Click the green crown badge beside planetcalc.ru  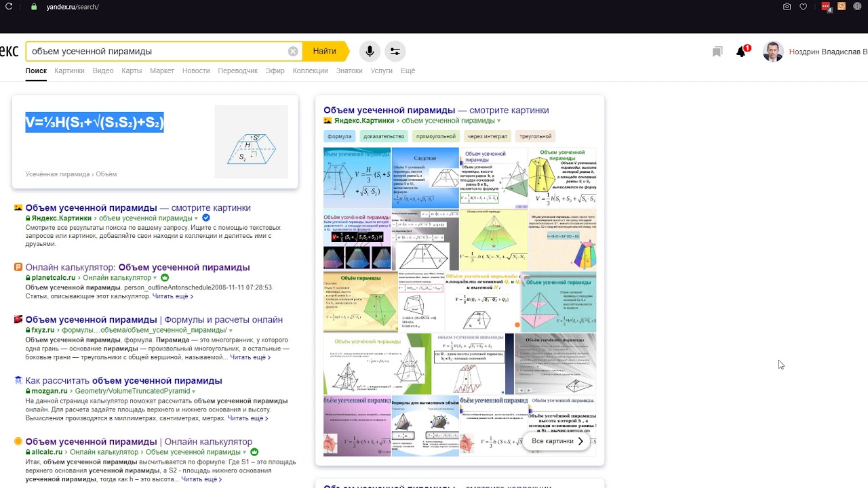[165, 278]
